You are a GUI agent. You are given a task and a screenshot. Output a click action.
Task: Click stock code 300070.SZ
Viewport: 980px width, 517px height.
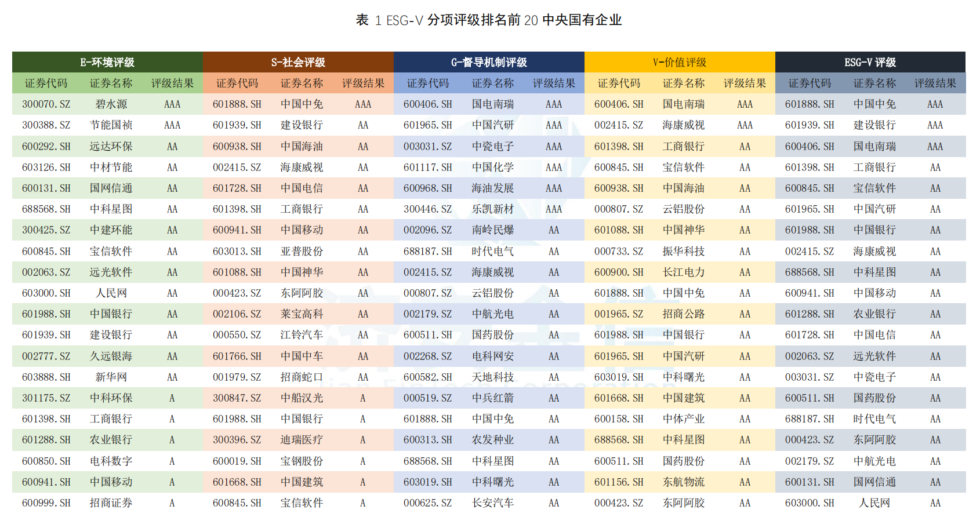46,104
